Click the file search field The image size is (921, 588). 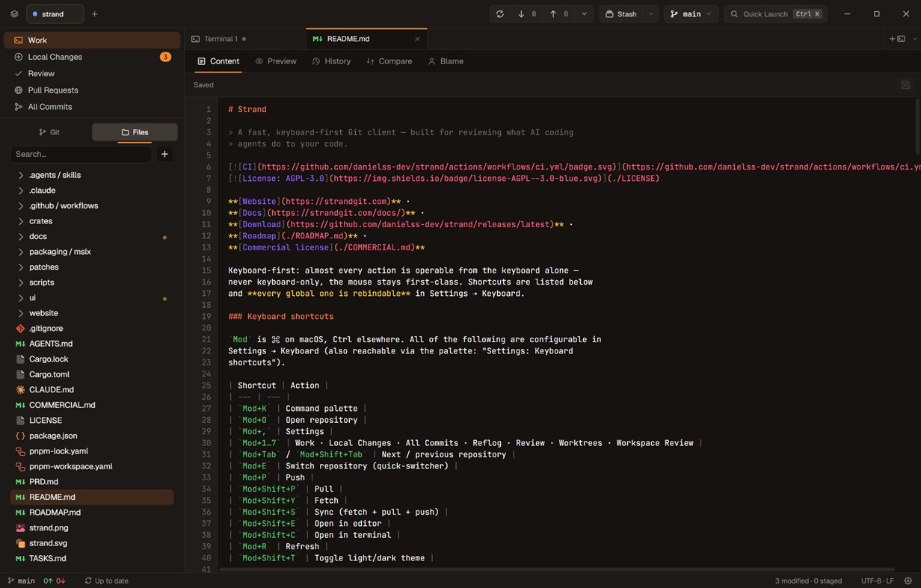81,154
